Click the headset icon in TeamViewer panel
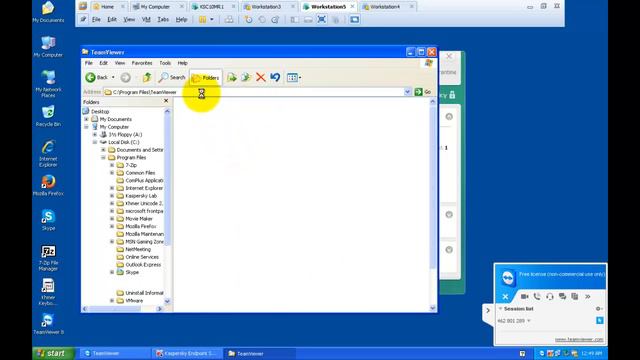 click(x=550, y=296)
